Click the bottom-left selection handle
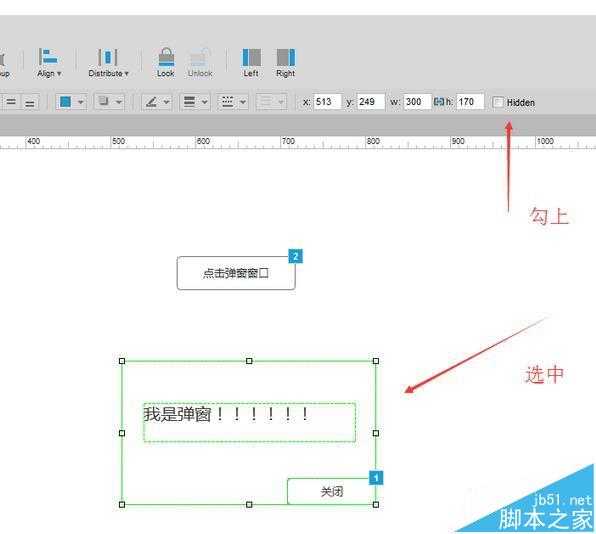 [122, 505]
